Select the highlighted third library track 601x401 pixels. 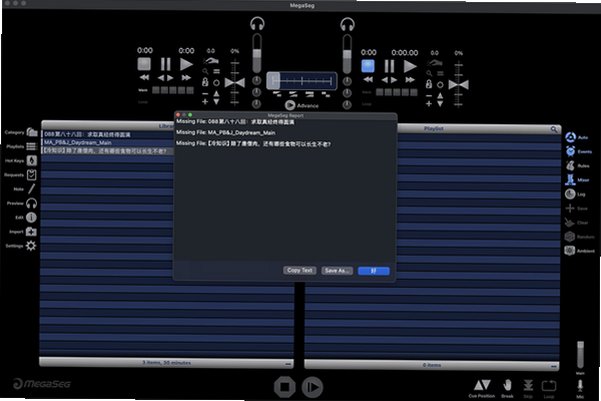click(x=107, y=151)
